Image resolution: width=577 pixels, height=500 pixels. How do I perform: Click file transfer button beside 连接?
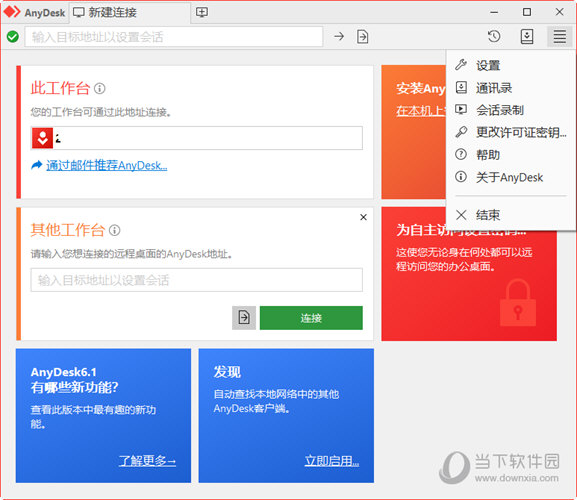244,318
